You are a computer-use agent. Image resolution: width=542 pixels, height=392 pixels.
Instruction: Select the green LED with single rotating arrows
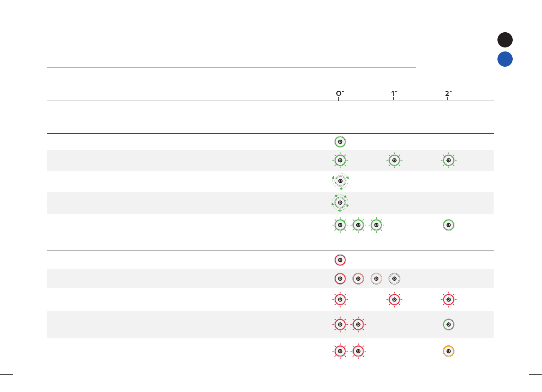click(340, 181)
